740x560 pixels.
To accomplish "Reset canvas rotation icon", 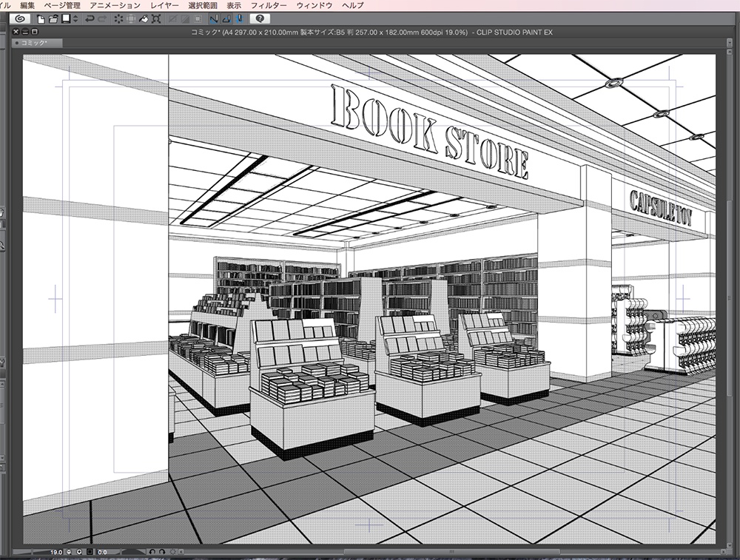I will tap(172, 552).
